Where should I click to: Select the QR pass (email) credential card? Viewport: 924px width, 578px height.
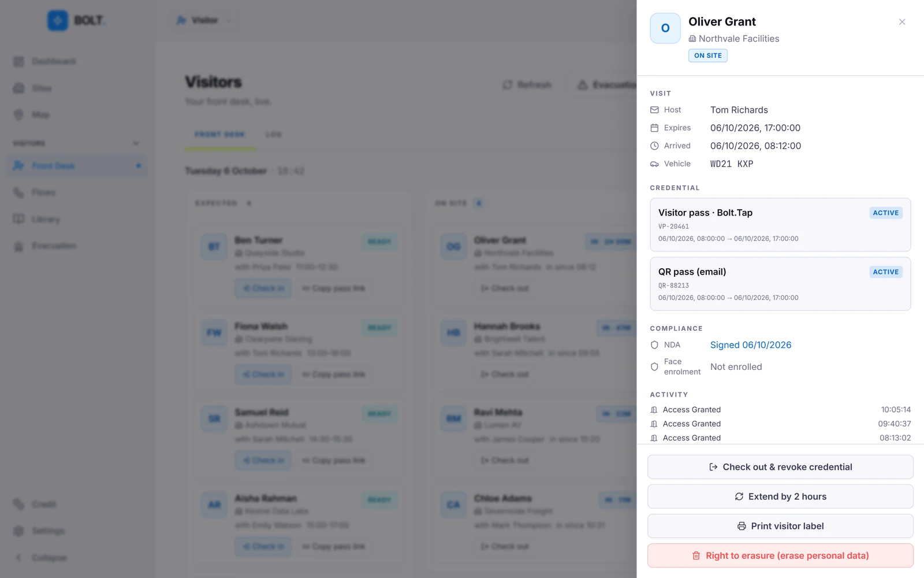click(780, 284)
